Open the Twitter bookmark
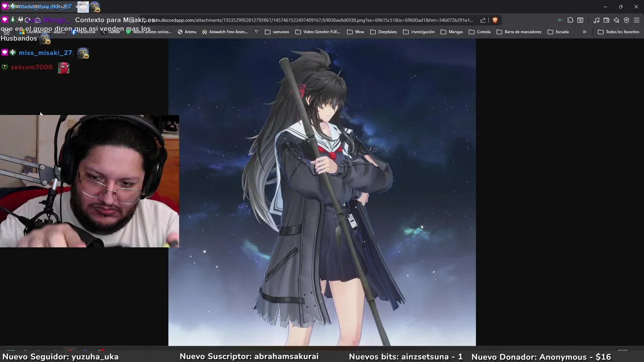Viewport: 644px width, 362px height. 112,32
